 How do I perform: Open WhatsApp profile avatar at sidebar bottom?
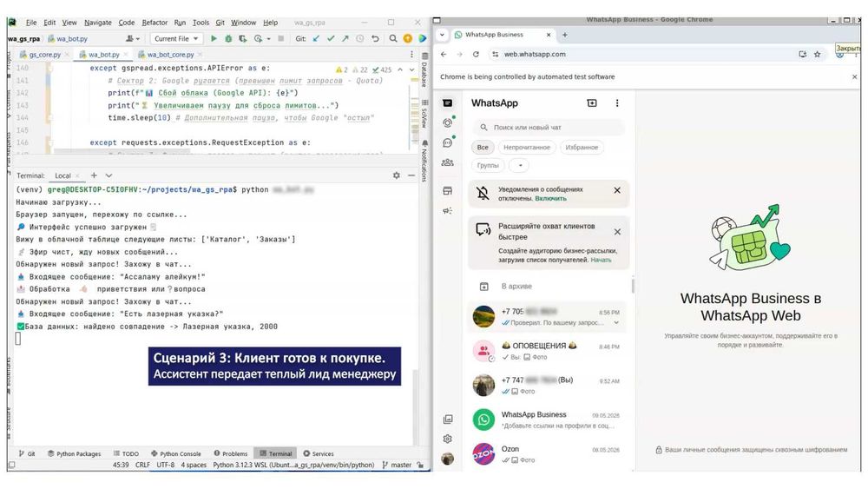coord(447,459)
